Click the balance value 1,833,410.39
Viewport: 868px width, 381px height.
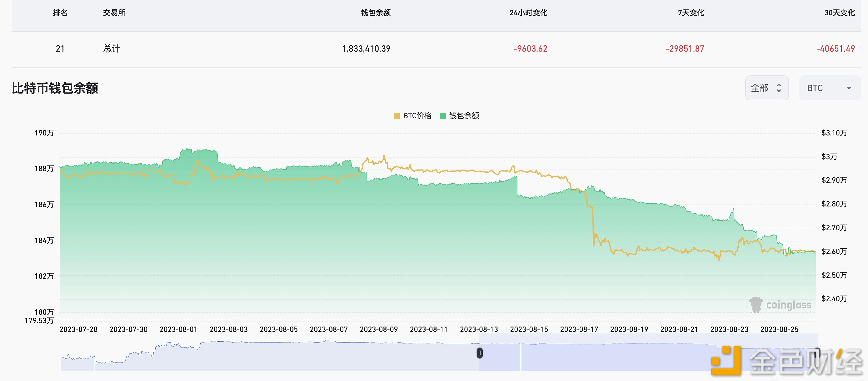coord(366,48)
